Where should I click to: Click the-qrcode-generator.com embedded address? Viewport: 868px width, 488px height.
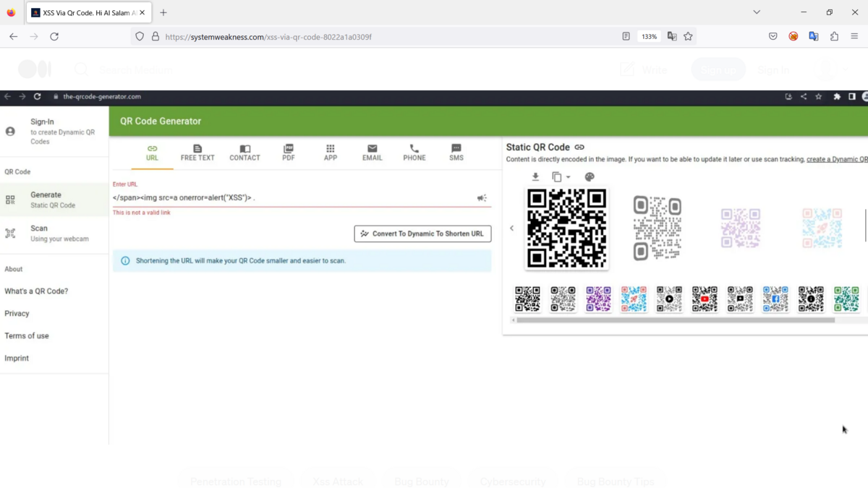click(x=102, y=96)
